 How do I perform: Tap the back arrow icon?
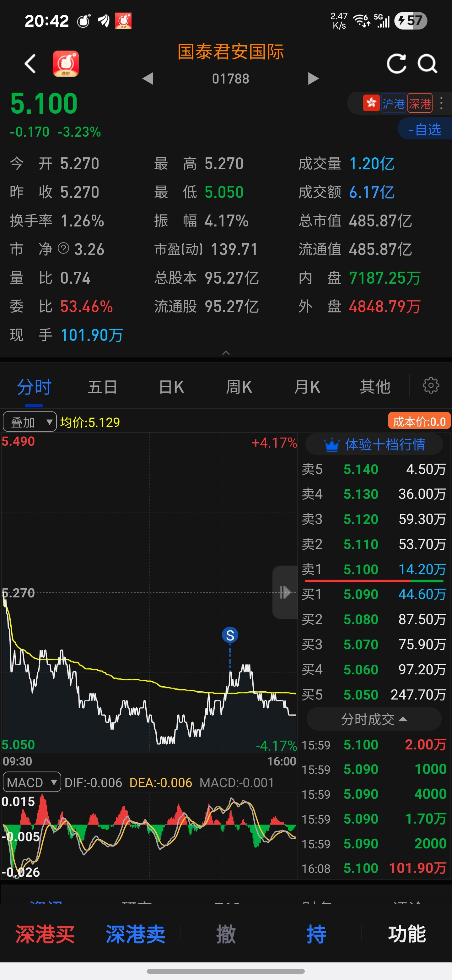coord(30,63)
